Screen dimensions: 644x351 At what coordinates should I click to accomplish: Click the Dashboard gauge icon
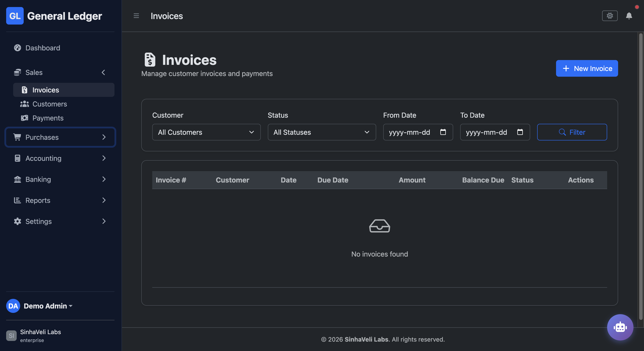18,48
